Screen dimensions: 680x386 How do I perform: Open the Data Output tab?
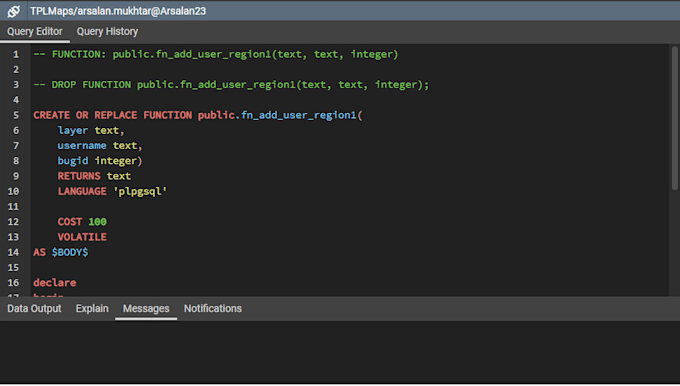coord(34,309)
